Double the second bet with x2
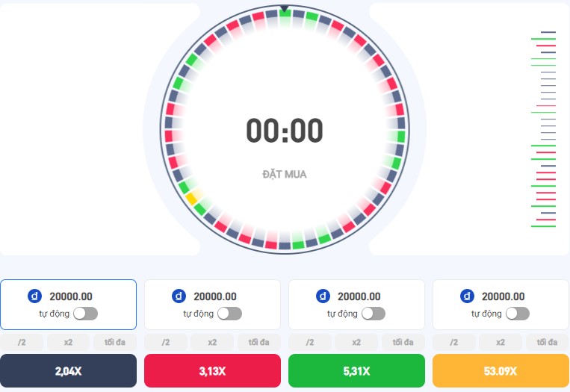The width and height of the screenshot is (570, 392). (212, 342)
